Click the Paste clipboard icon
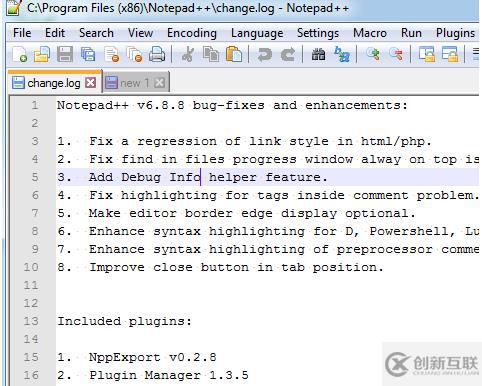Screen dimensions: 482x386 [234, 54]
